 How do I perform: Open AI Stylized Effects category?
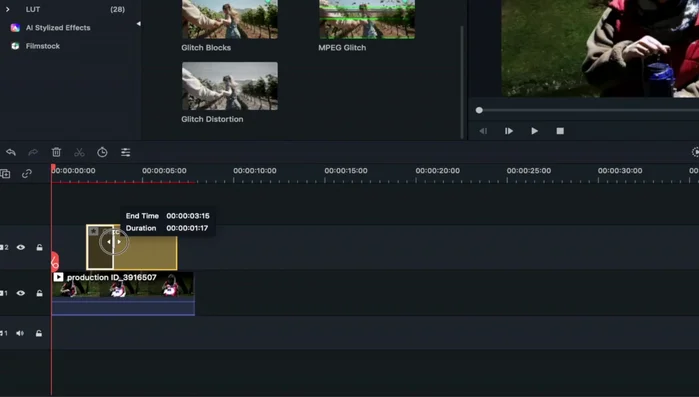click(x=58, y=28)
